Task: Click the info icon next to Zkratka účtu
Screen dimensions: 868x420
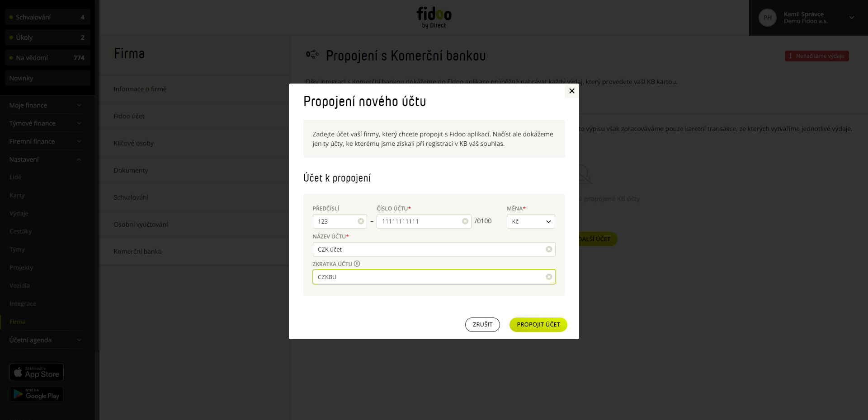Action: 357,264
